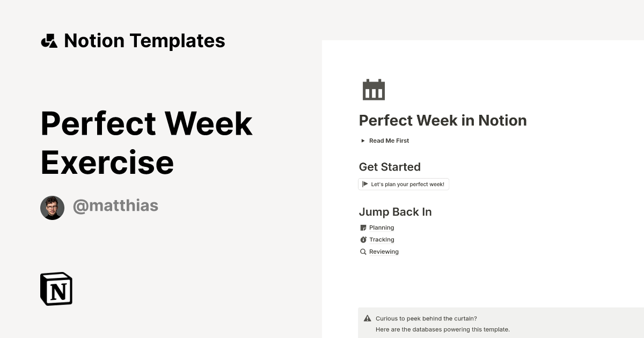Click the Perfect Week in Notion page heading
644x338 pixels.
click(x=443, y=120)
